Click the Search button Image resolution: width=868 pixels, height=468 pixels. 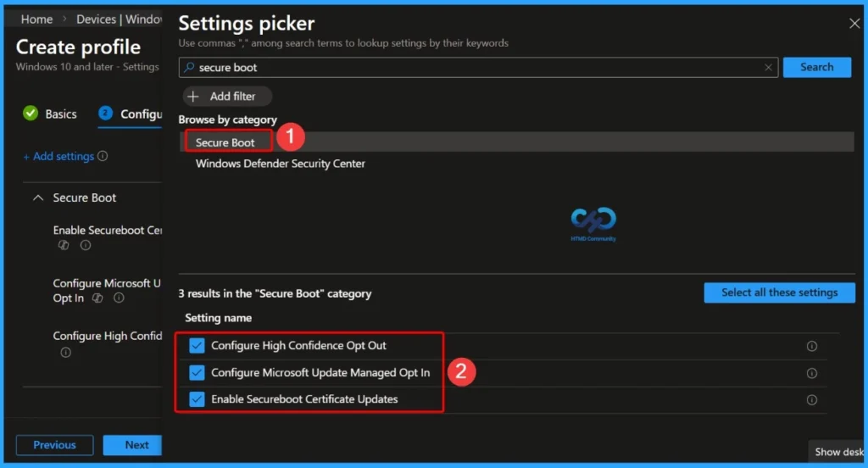816,67
